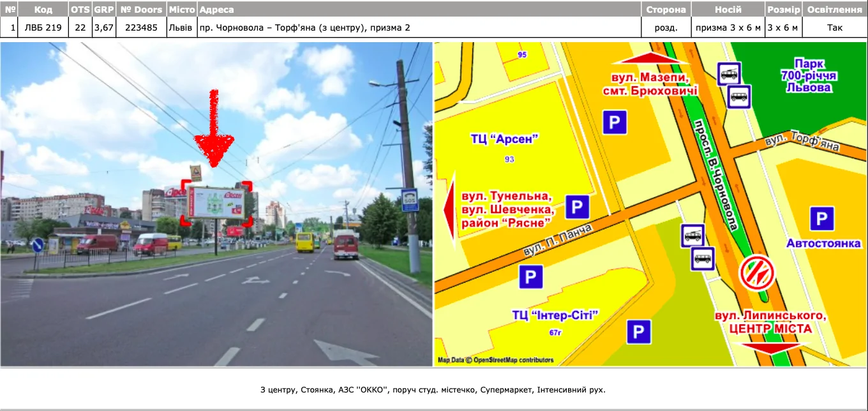Click the bottom-most bus stop icon on map
Screen dimensions: 868x411
(703, 258)
